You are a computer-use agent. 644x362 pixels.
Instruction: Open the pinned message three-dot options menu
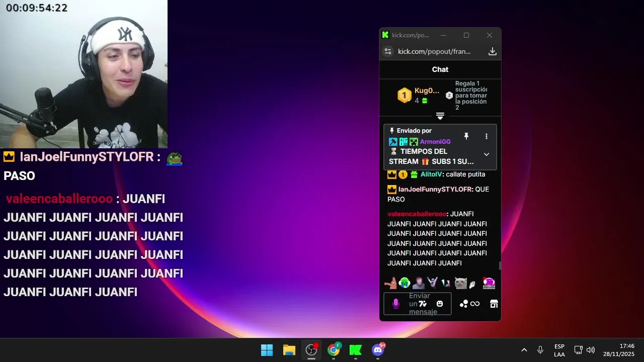[x=486, y=136]
